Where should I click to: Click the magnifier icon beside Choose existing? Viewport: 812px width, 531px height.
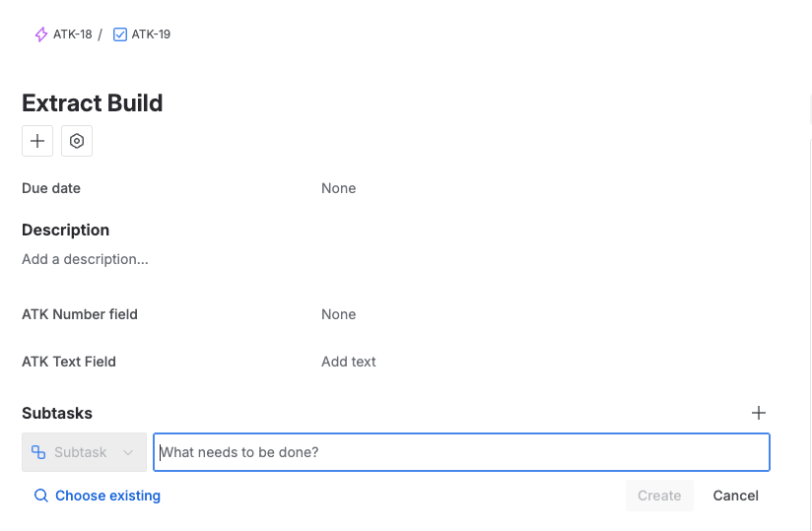pos(40,496)
